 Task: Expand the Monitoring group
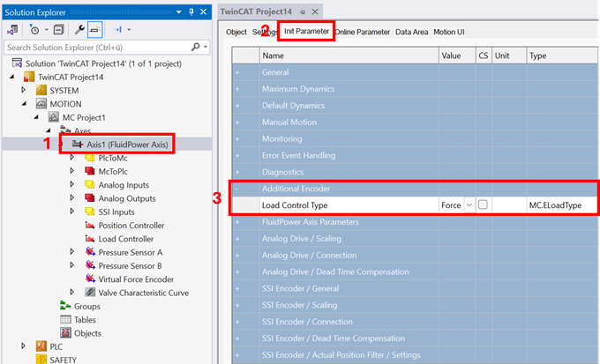tap(237, 138)
